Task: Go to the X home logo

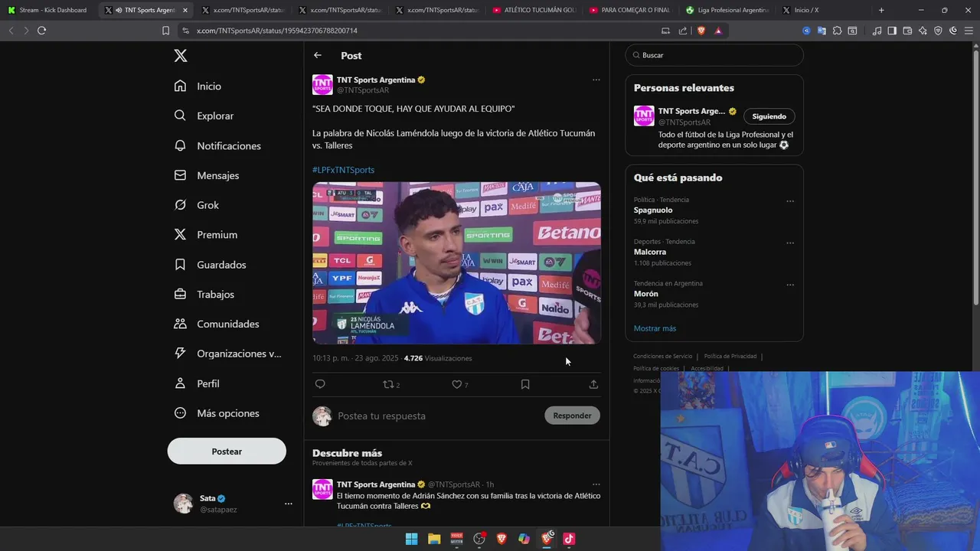Action: [180, 56]
